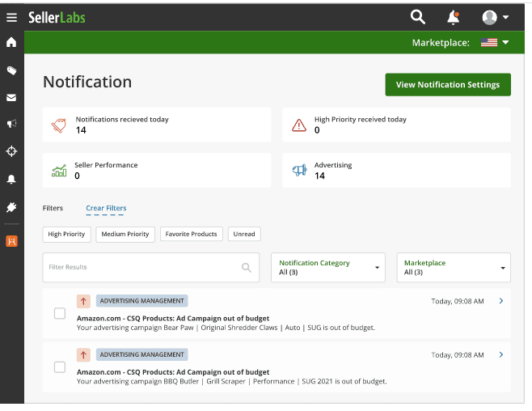Viewport: 532px width, 411px height.
Task: Open the user account dropdown in header
Action: (x=495, y=17)
